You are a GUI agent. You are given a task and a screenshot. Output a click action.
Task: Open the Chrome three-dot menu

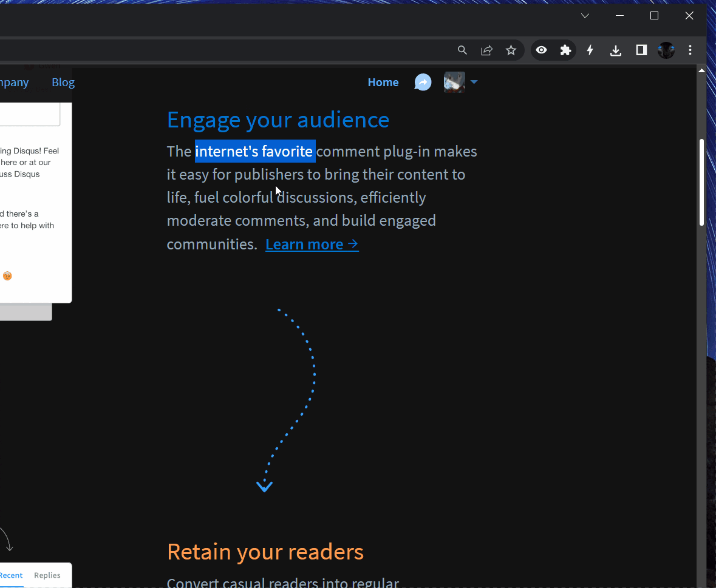pos(690,50)
